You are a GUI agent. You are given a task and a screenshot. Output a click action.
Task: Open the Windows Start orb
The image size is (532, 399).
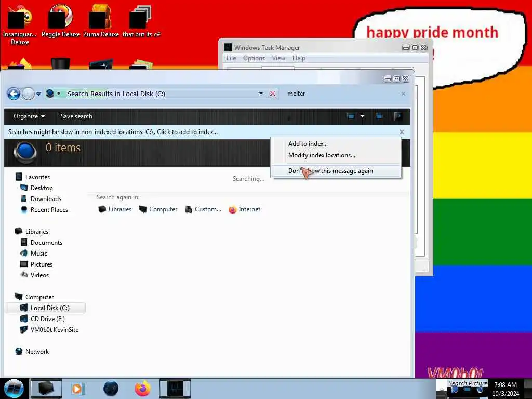14,389
